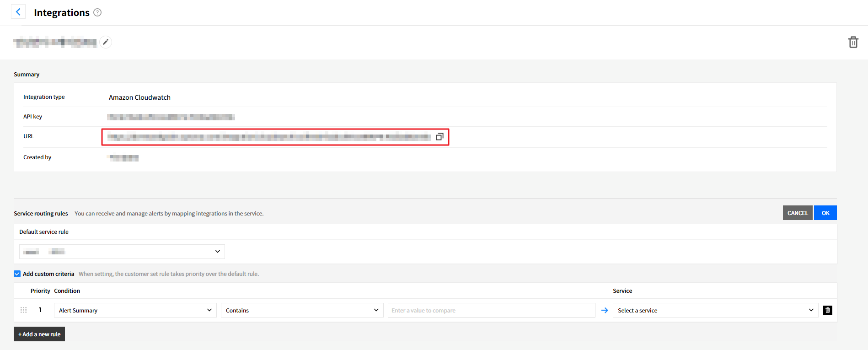Open the help icon beside Integrations

(97, 12)
